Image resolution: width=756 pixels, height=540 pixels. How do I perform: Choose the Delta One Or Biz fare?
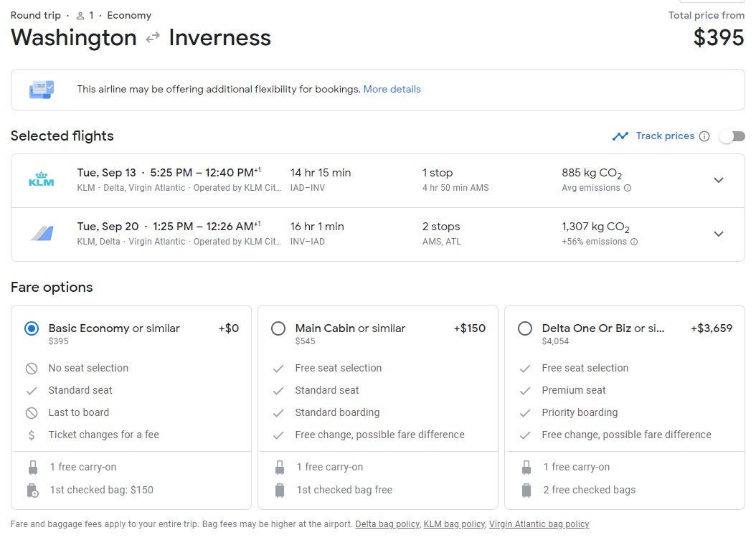click(525, 328)
